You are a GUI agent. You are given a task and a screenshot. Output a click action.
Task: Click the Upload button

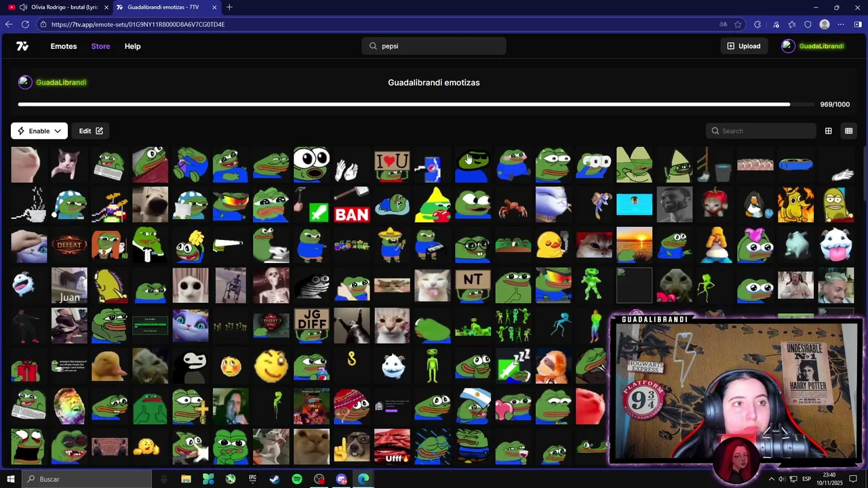click(743, 46)
